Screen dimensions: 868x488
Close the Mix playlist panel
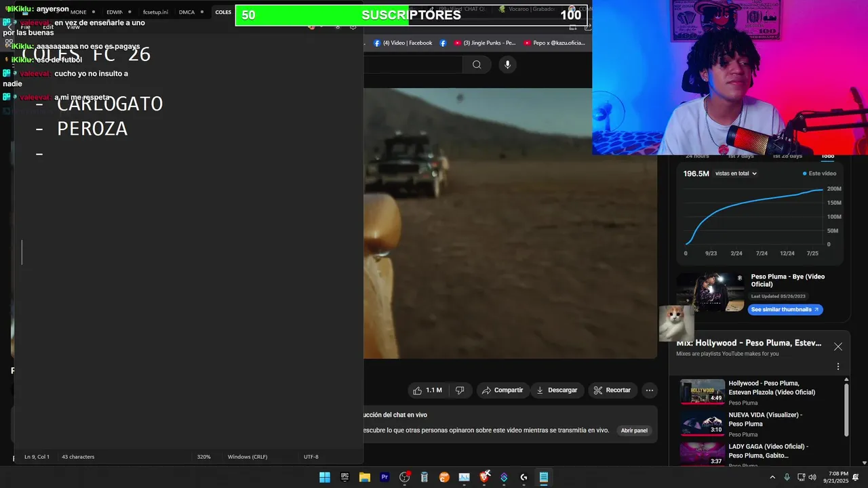click(838, 346)
